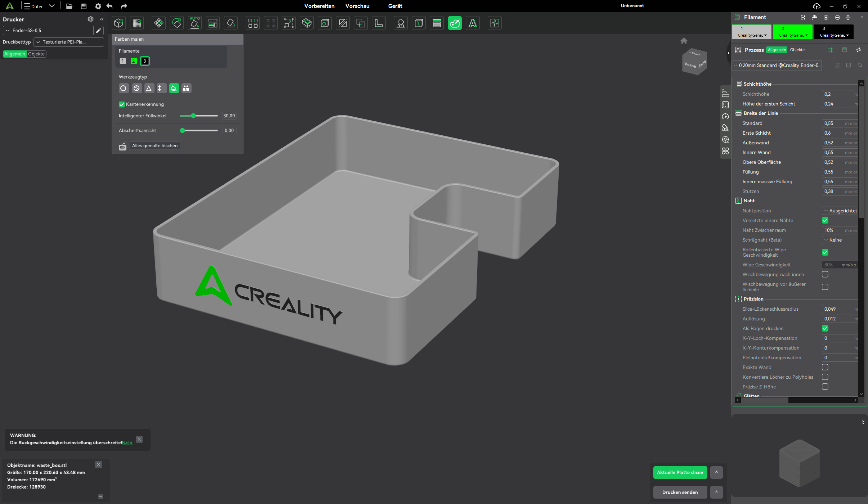
Task: Enable the Wischbewegung nach innen checkbox
Action: point(825,274)
